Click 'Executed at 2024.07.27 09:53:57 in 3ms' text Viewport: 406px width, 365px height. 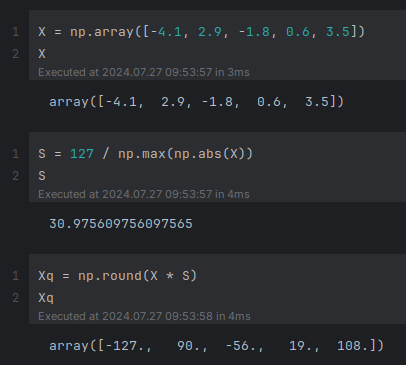coord(144,72)
